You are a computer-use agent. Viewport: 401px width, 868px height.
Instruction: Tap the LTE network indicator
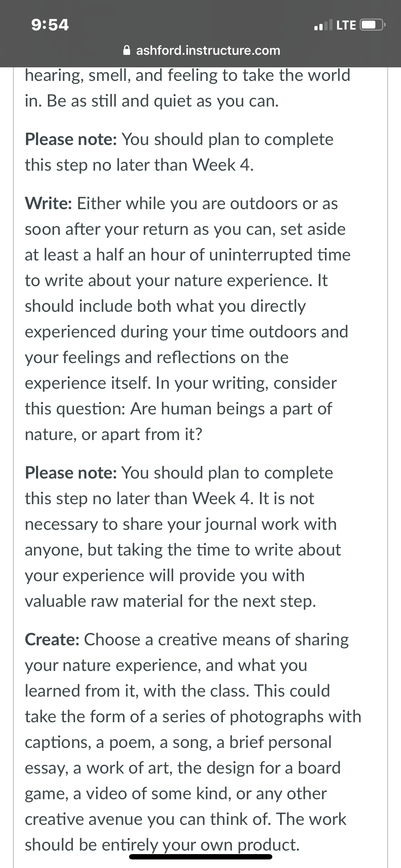coord(346,25)
